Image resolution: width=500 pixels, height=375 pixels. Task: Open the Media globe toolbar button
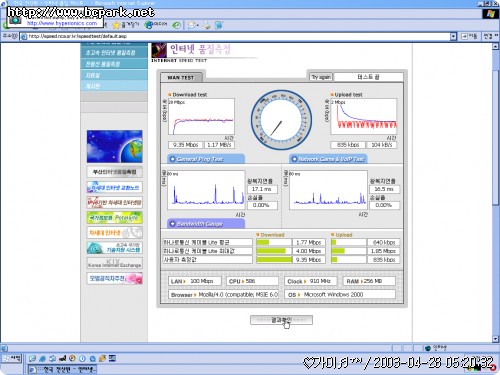click(x=156, y=25)
